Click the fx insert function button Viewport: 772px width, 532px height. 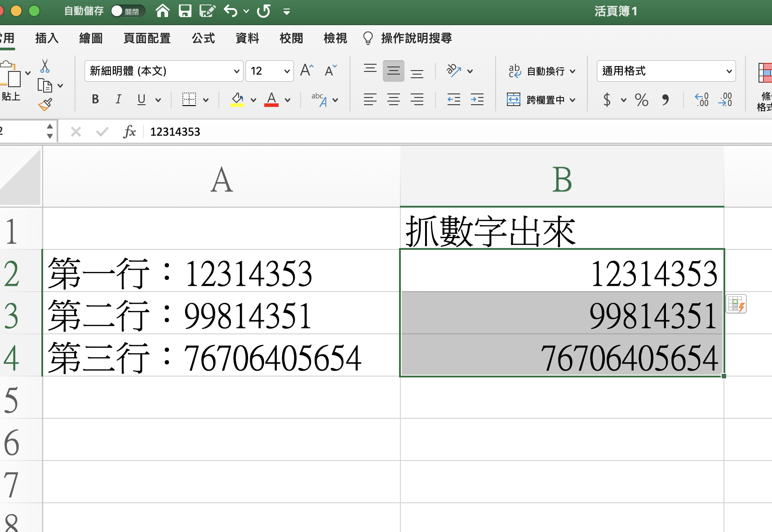129,132
